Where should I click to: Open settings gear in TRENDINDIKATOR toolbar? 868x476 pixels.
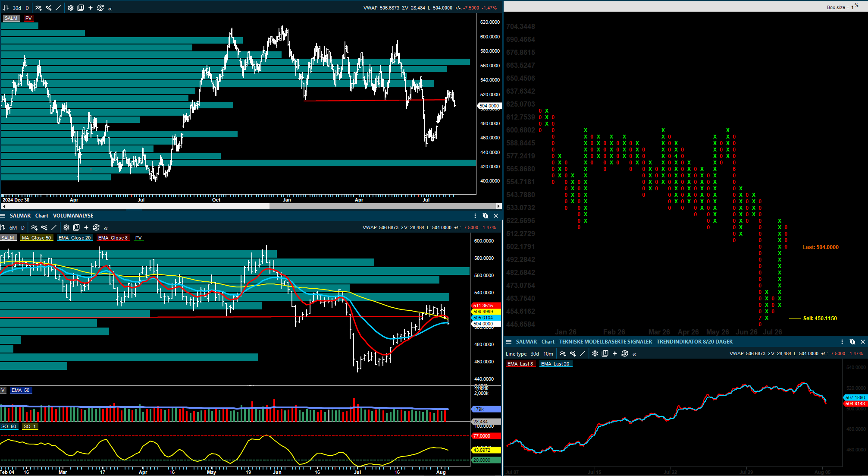pos(595,353)
